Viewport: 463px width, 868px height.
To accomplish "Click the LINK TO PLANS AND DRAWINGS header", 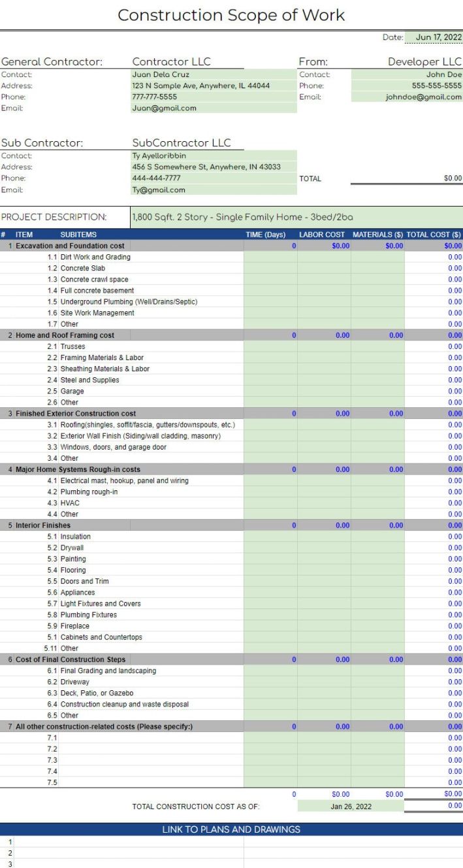I will [x=231, y=829].
